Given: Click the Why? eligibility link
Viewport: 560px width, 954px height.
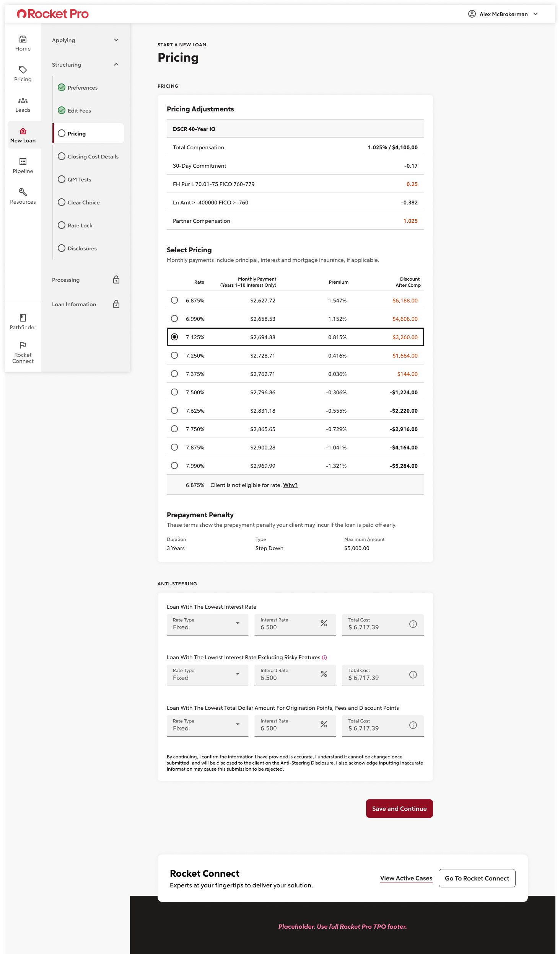Looking at the screenshot, I should coord(290,485).
